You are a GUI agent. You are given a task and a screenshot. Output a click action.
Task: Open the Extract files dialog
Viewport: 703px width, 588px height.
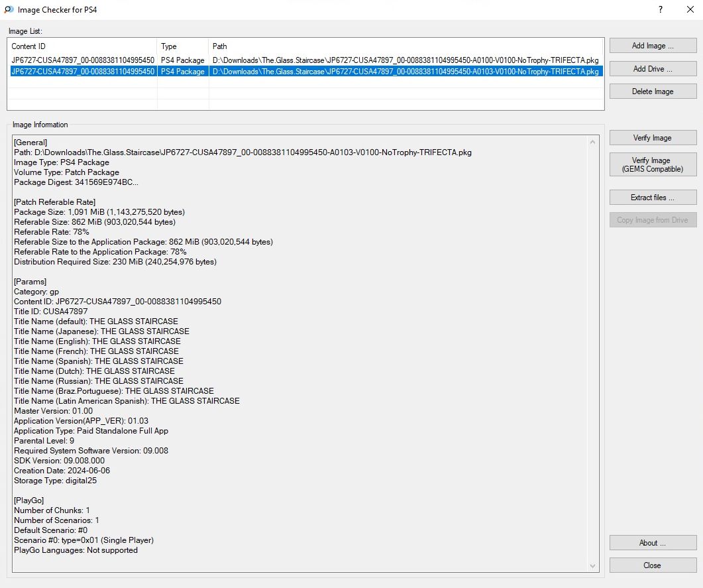[653, 198]
